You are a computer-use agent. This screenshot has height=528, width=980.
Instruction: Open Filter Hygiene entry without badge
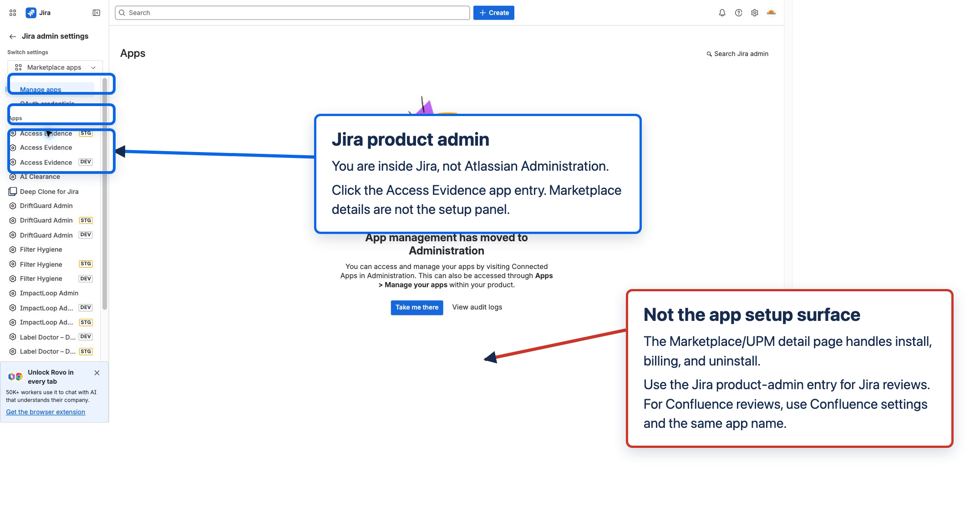(51, 249)
